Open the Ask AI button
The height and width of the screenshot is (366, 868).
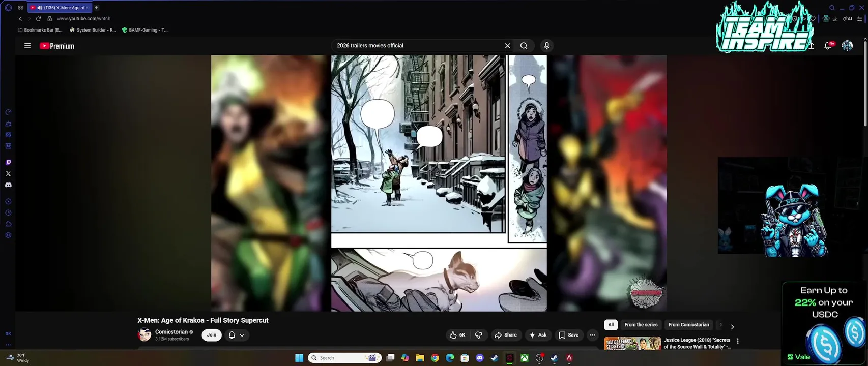coord(538,335)
